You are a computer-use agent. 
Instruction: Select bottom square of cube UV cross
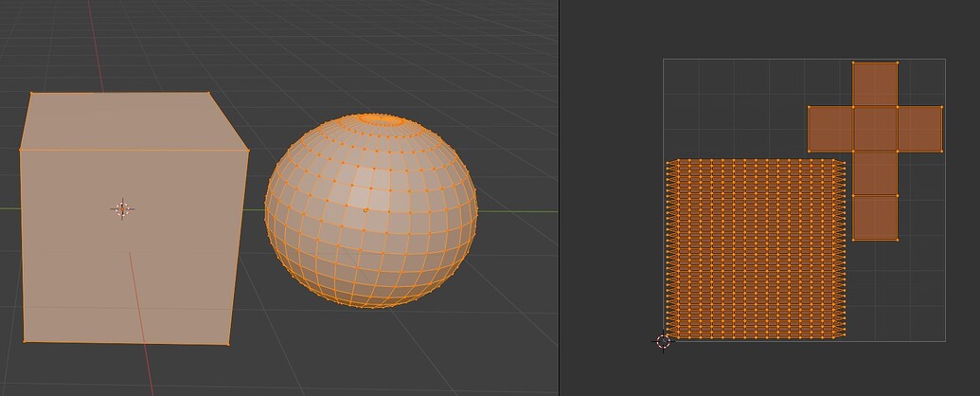[875, 218]
